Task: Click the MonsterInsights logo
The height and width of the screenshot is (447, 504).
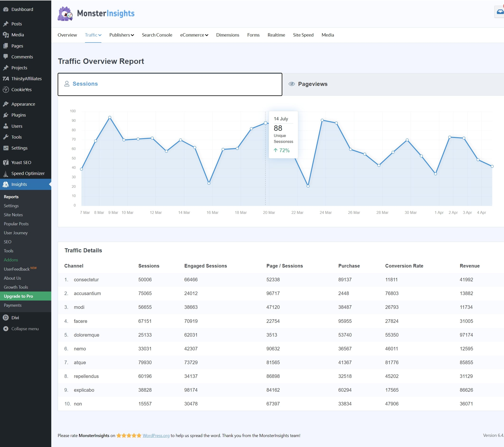Action: pos(96,13)
